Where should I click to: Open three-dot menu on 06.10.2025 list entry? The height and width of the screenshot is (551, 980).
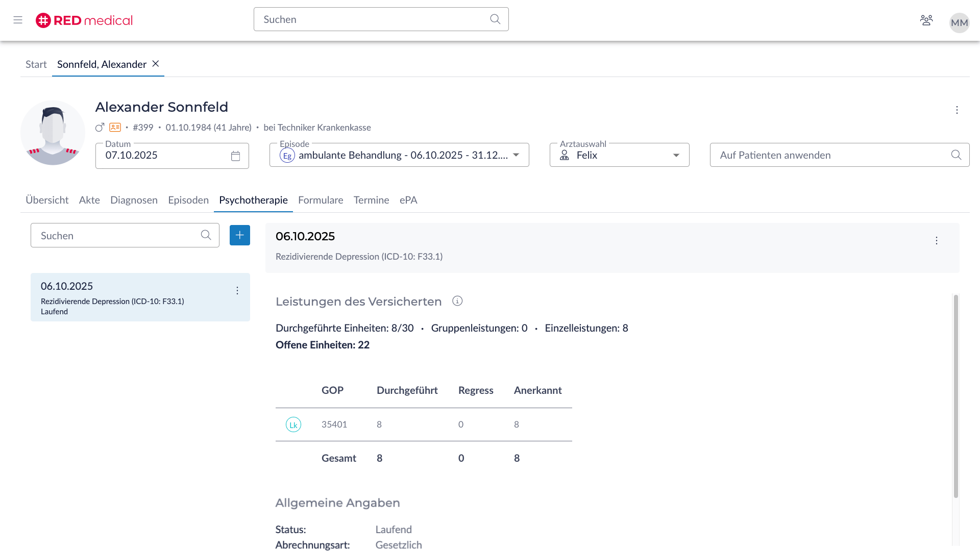(x=237, y=291)
